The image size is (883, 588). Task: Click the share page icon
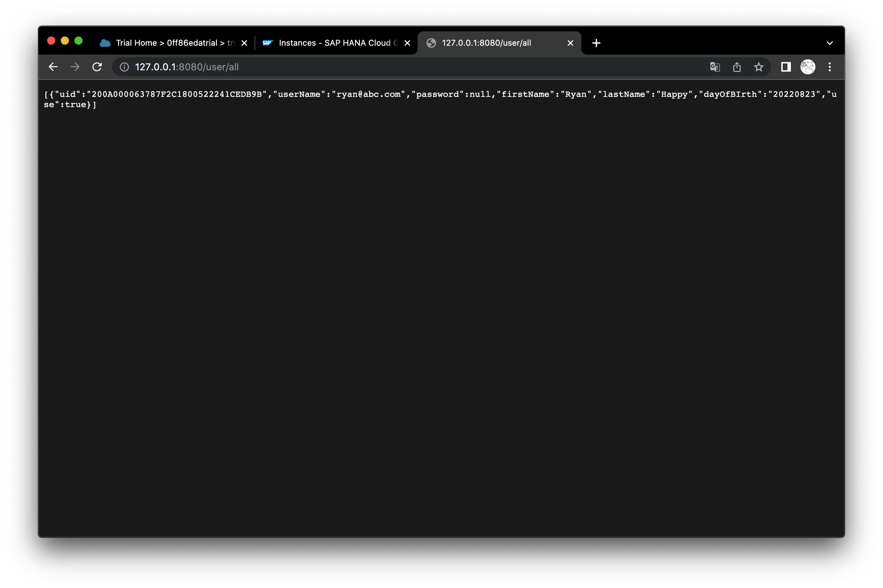pos(737,67)
